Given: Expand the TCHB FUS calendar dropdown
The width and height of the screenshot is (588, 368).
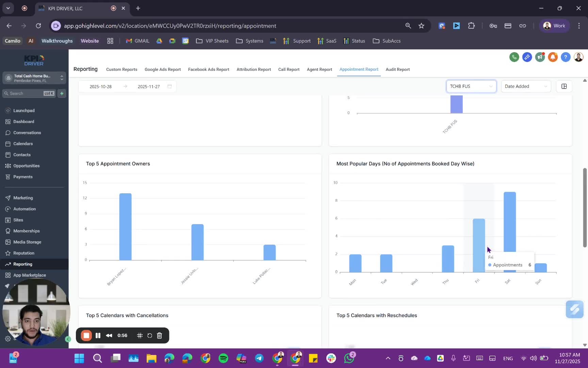Looking at the screenshot, I should tap(471, 86).
